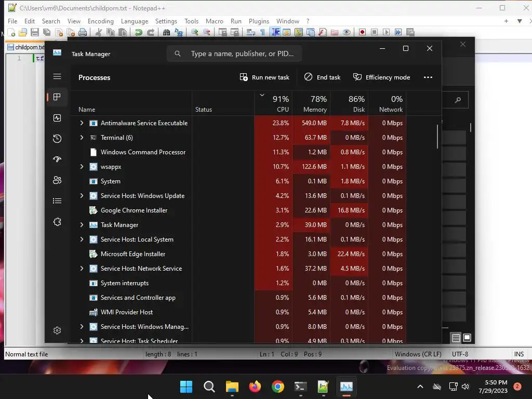The image size is (532, 399).
Task: Click the Task Manager search field
Action: click(x=234, y=54)
